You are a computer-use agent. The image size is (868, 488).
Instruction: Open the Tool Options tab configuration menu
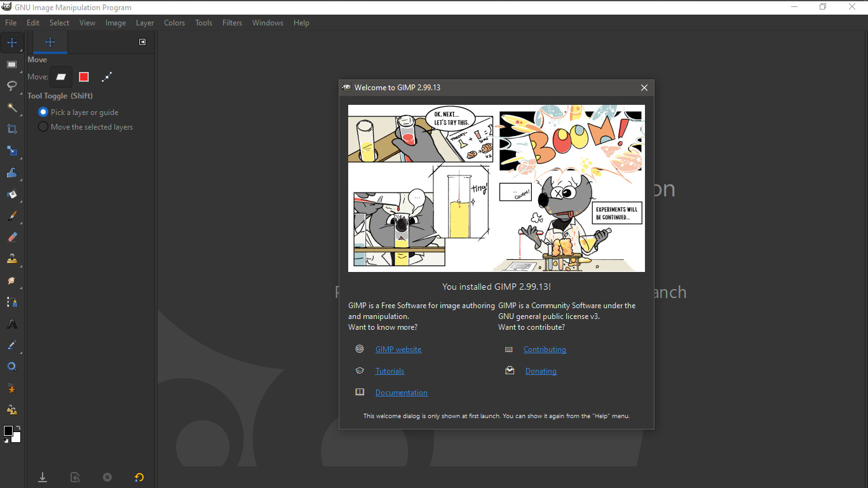click(142, 42)
